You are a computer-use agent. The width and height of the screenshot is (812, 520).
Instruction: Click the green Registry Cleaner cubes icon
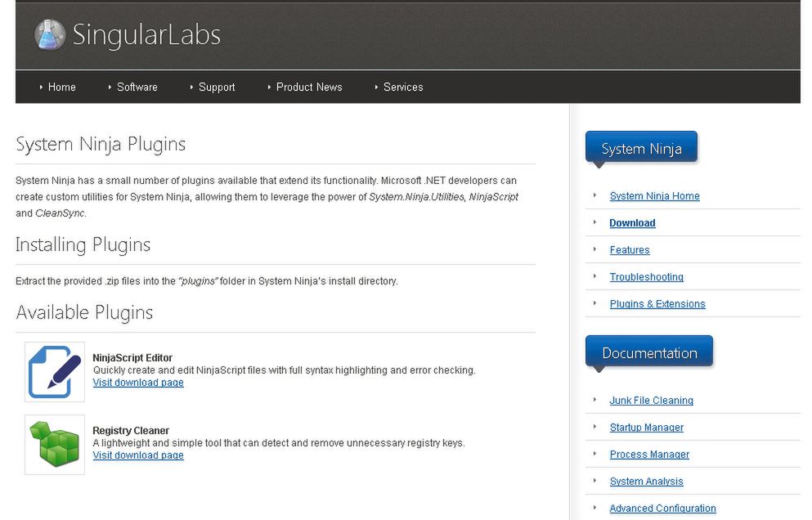tap(55, 444)
